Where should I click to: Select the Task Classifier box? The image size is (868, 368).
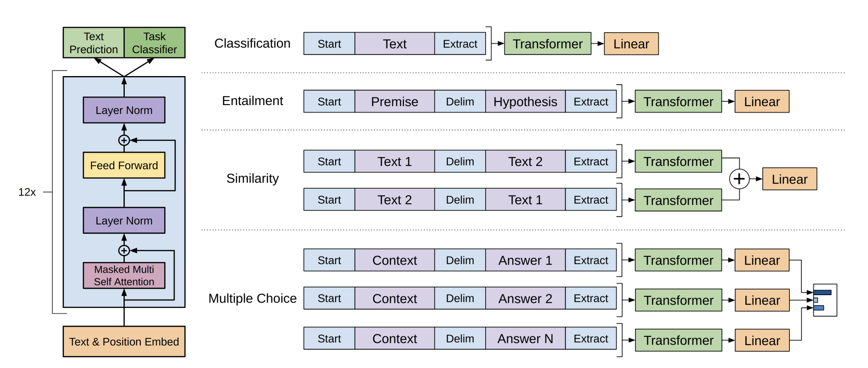(155, 43)
